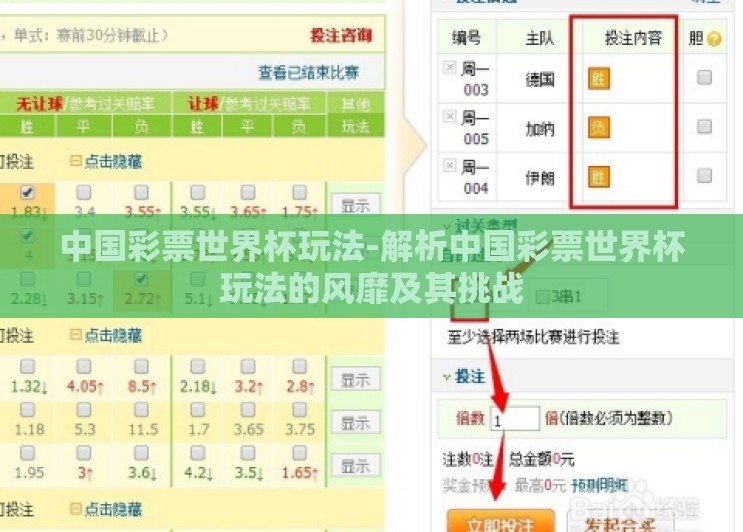
Task: Click odds value 3.65 in the 1.18 row
Action: coord(248,429)
